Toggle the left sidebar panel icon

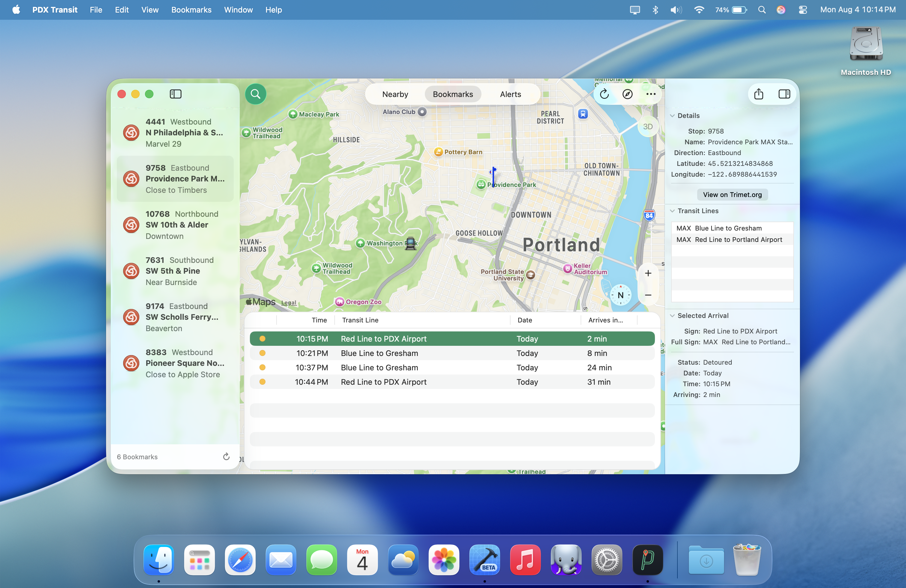click(176, 94)
